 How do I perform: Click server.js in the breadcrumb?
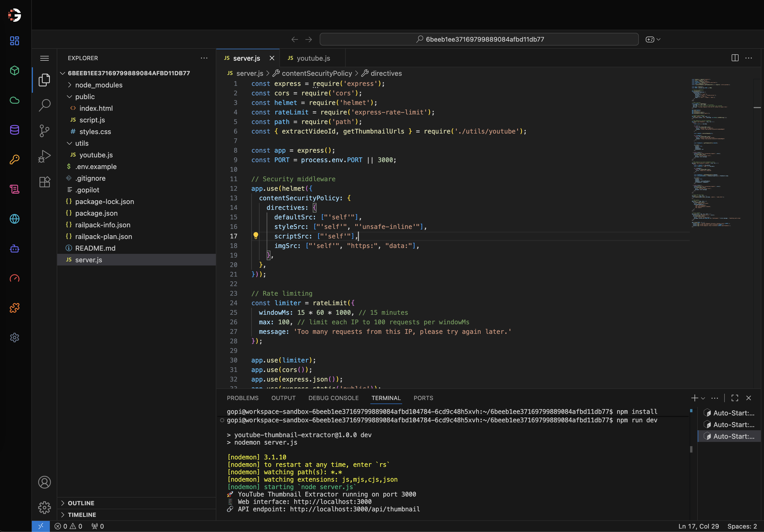(x=249, y=73)
